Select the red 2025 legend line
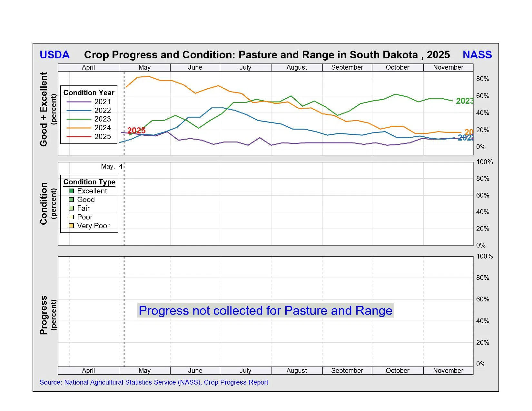The height and width of the screenshot is (411, 532). point(79,137)
